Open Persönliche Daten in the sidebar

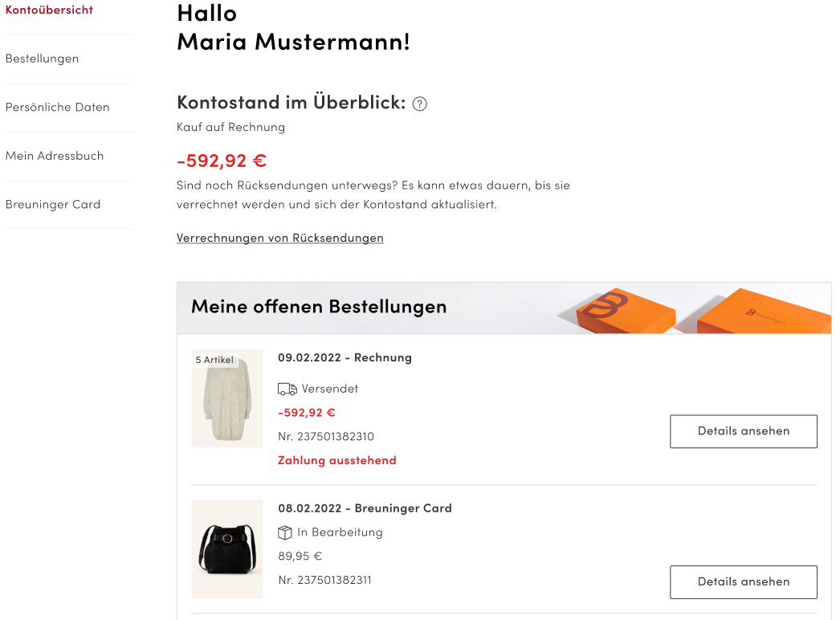click(57, 108)
